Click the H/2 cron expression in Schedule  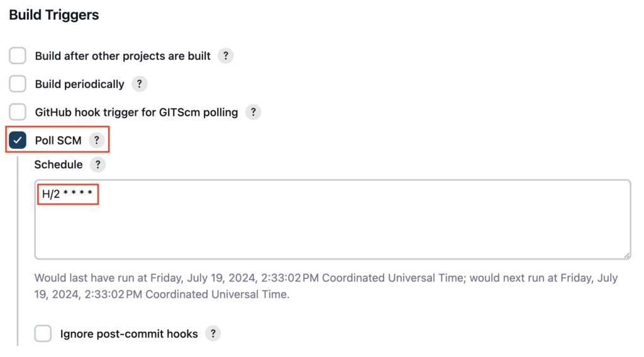(x=67, y=194)
